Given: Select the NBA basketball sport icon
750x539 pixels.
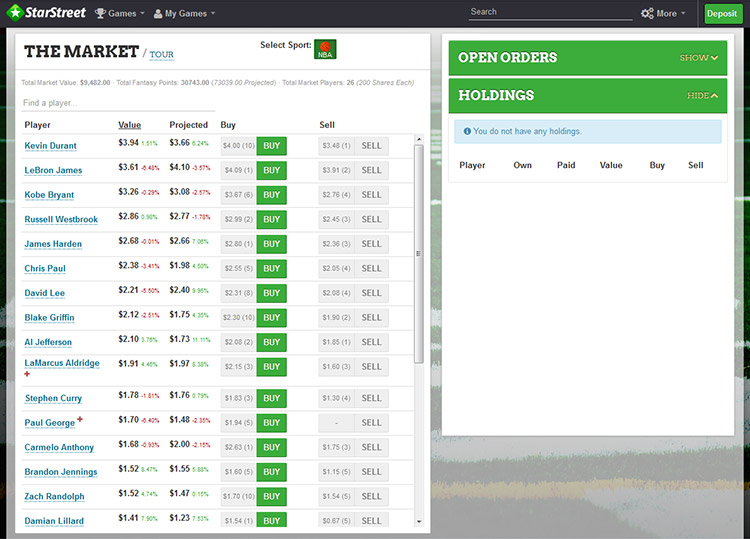Looking at the screenshot, I should (x=325, y=49).
